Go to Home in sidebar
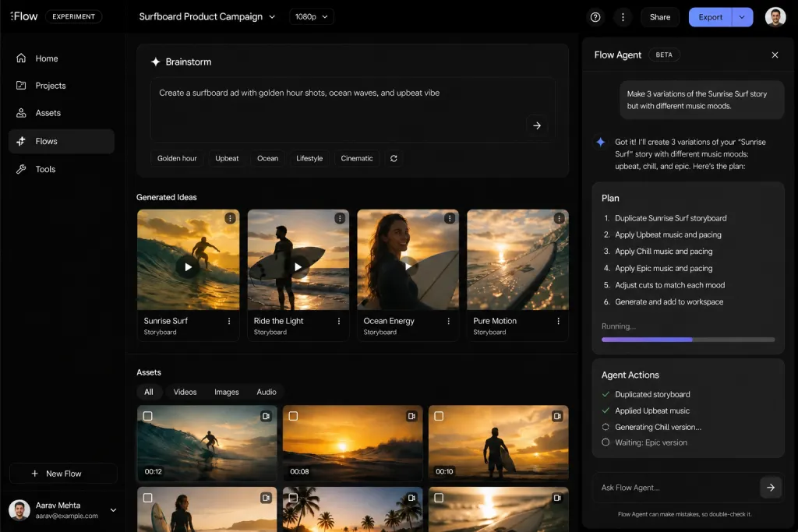This screenshot has width=798, height=532. pos(61,58)
